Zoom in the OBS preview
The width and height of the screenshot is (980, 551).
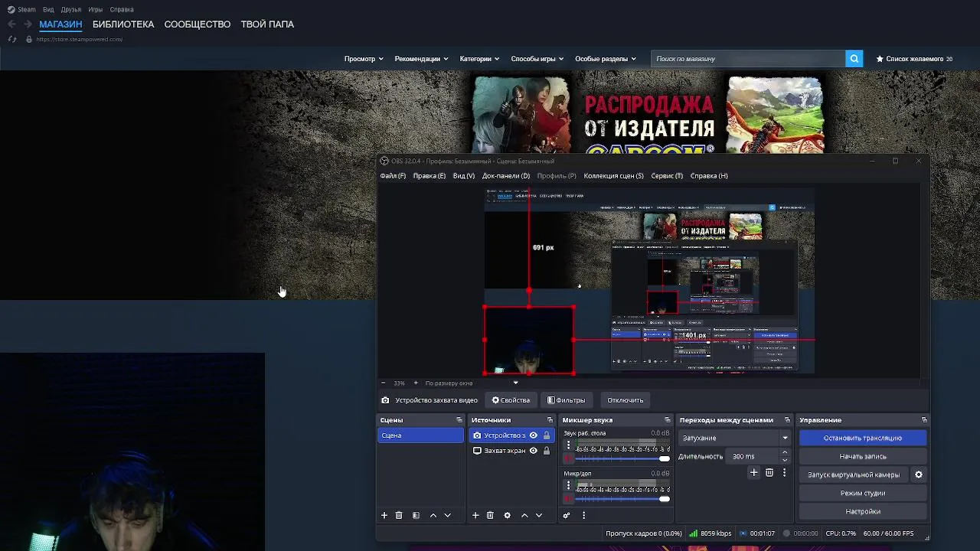[x=416, y=383]
